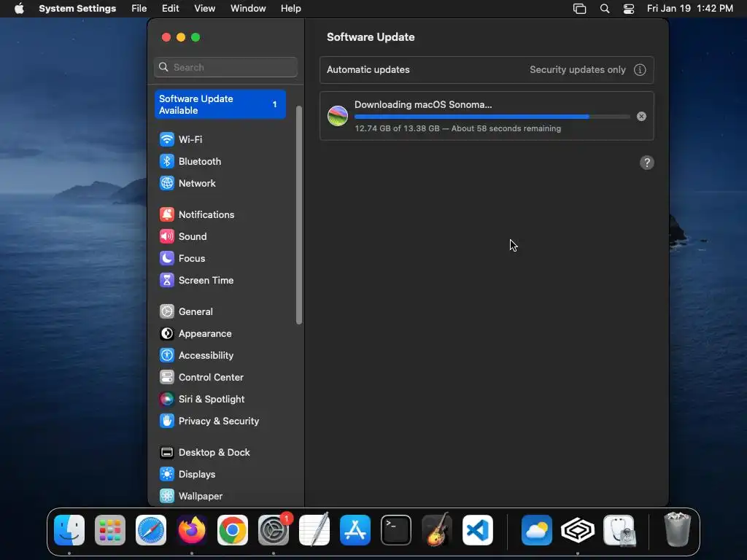This screenshot has height=560, width=747.
Task: Click the sidebar Search field
Action: (x=226, y=67)
